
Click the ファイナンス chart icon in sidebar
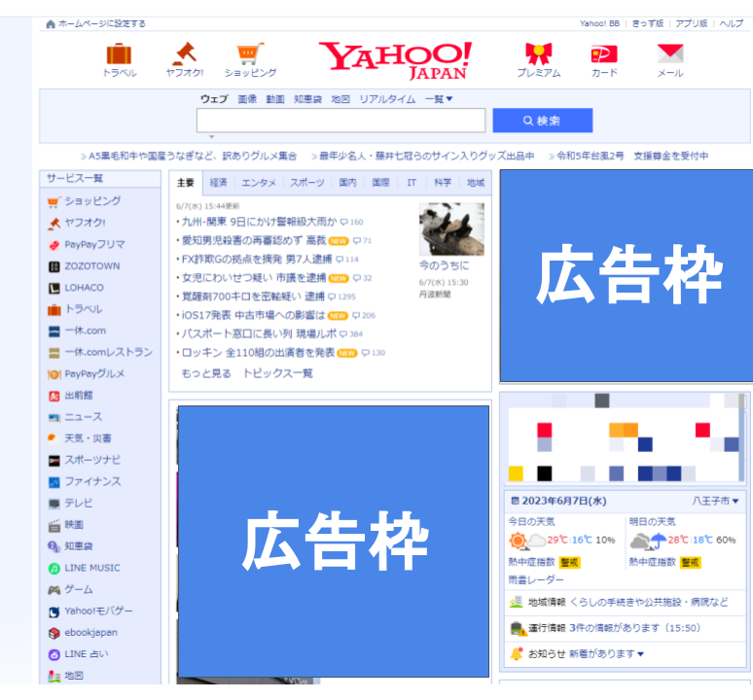(x=54, y=482)
